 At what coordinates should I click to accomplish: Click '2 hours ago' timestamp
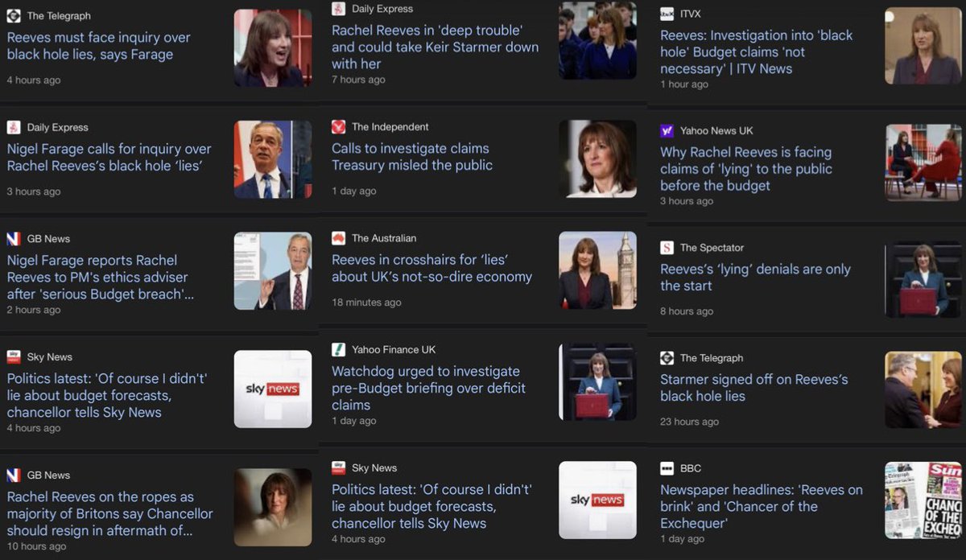[34, 310]
